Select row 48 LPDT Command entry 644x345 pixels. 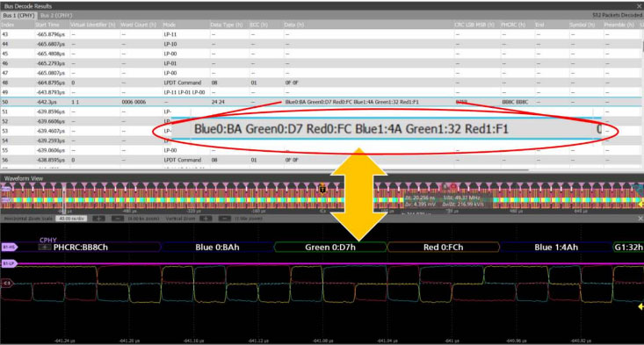(183, 83)
